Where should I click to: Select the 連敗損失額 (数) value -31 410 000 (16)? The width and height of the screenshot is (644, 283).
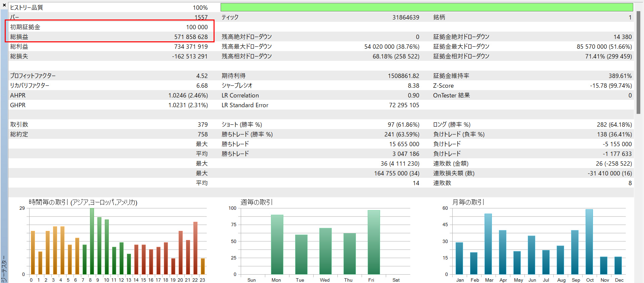(x=610, y=173)
